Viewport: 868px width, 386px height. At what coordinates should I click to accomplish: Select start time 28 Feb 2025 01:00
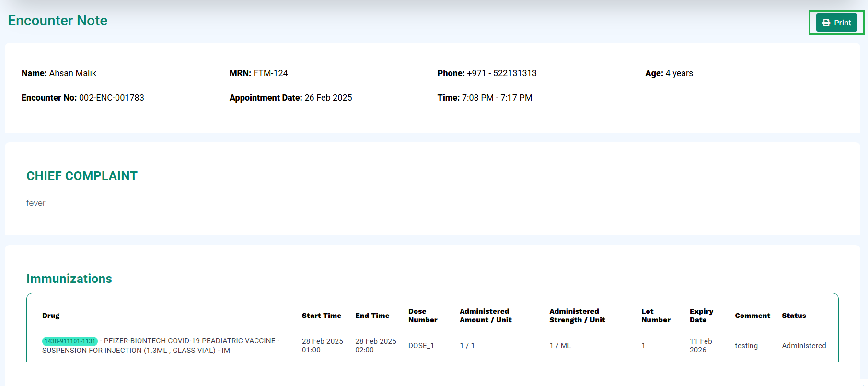pos(323,346)
